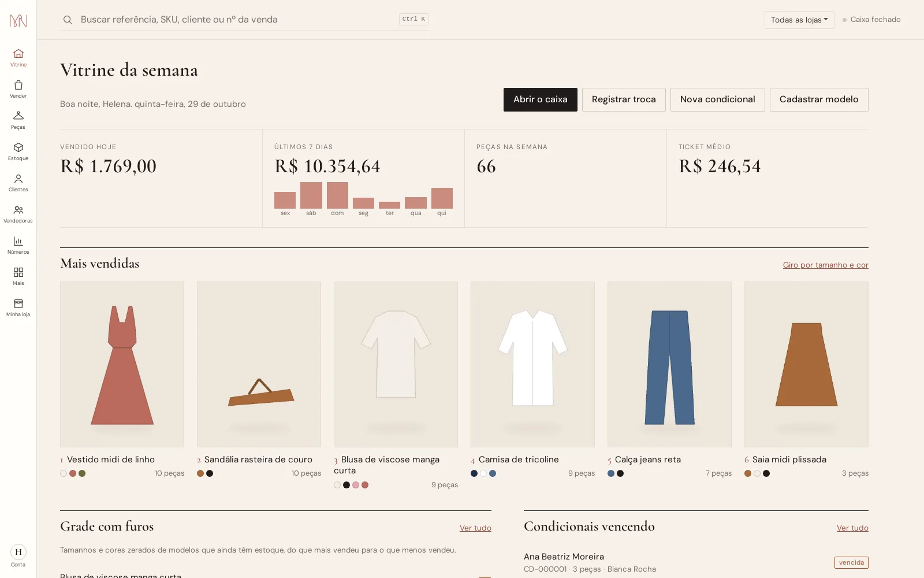The width and height of the screenshot is (924, 578).
Task: Select pink swatch under Blusa de viscose
Action: [356, 485]
